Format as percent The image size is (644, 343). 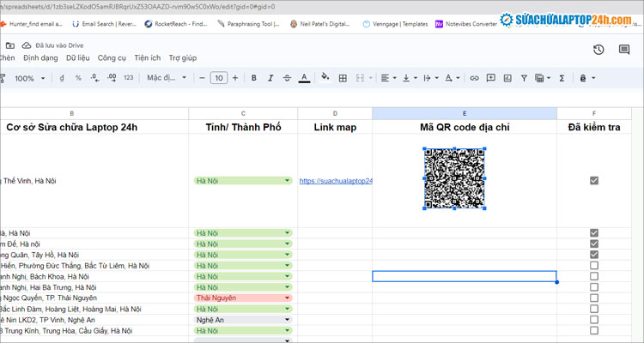point(78,78)
